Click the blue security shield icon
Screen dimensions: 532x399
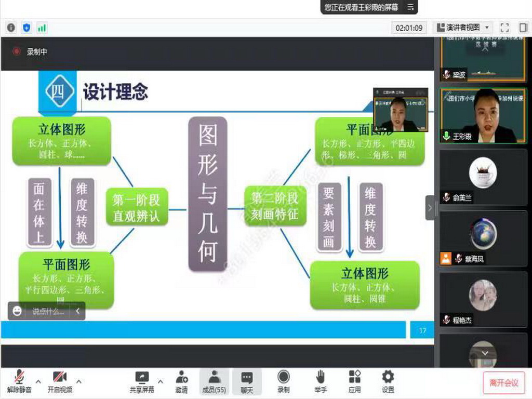[26, 28]
